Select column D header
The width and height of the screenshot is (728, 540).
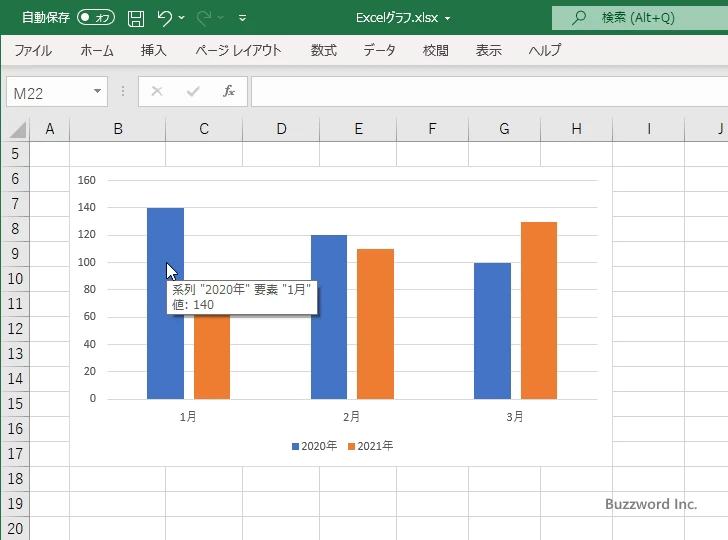pyautogui.click(x=281, y=129)
